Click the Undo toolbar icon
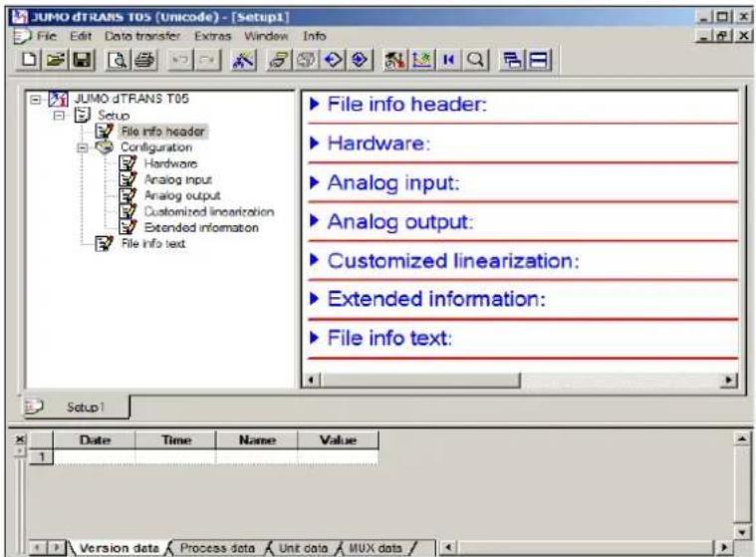The width and height of the screenshot is (756, 557). (180, 60)
